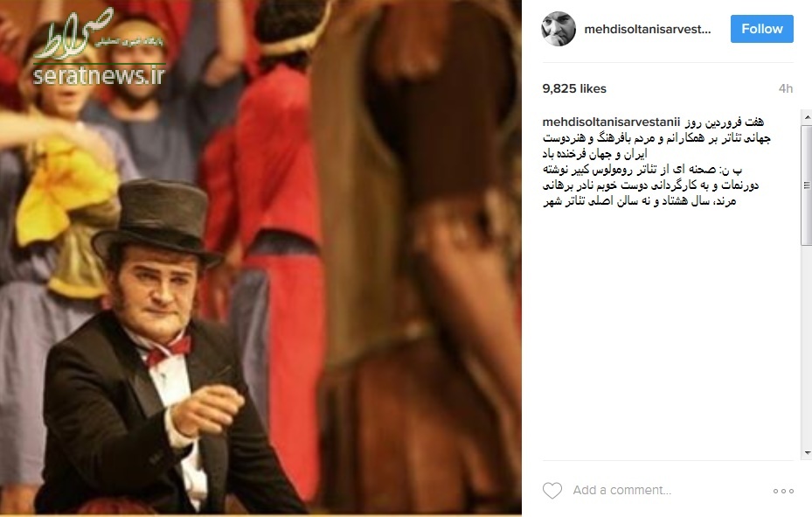Click the 4h timestamp
The width and height of the screenshot is (812, 517).
tap(786, 88)
